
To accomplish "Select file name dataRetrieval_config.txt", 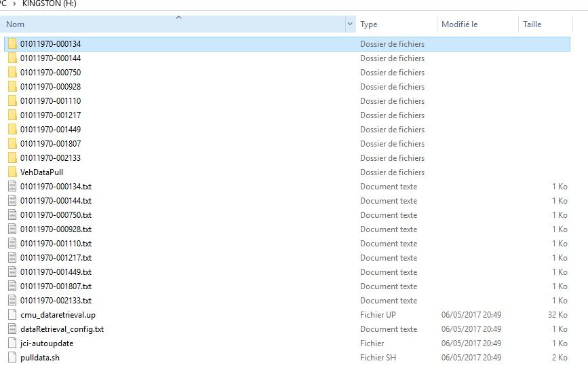I will coord(62,329).
